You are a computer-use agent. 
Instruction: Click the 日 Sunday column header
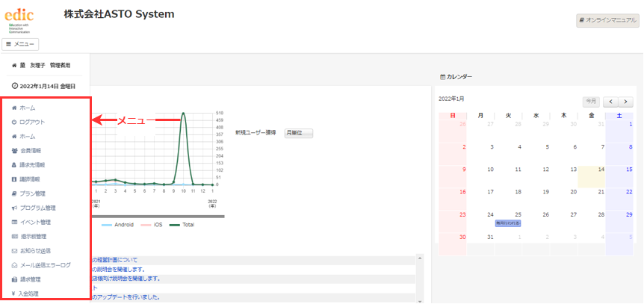(x=453, y=116)
